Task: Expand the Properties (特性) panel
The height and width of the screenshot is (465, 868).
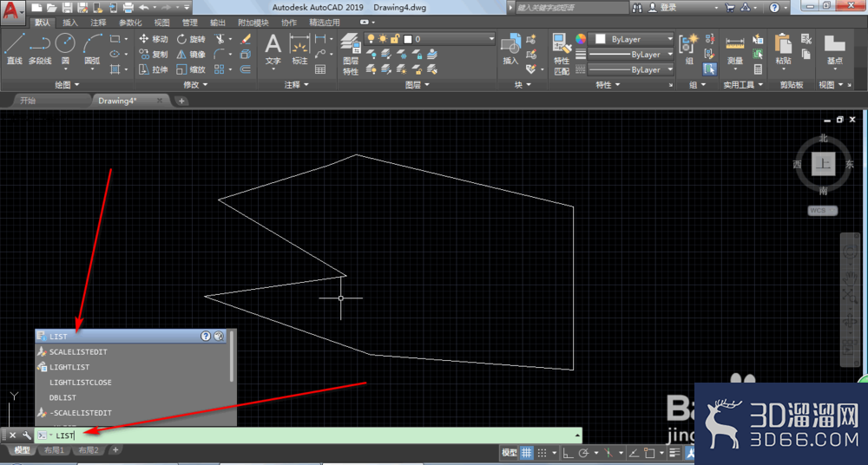Action: point(608,85)
